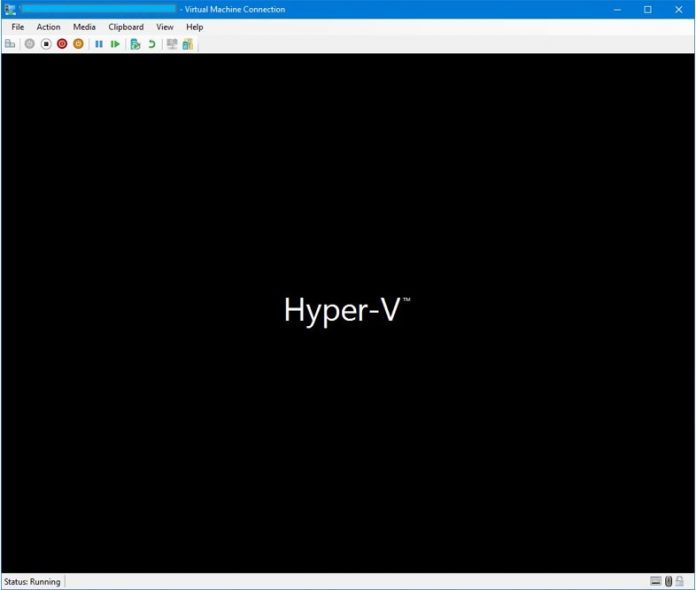The width and height of the screenshot is (696, 590).
Task: Click the green Reset icon
Action: click(115, 44)
